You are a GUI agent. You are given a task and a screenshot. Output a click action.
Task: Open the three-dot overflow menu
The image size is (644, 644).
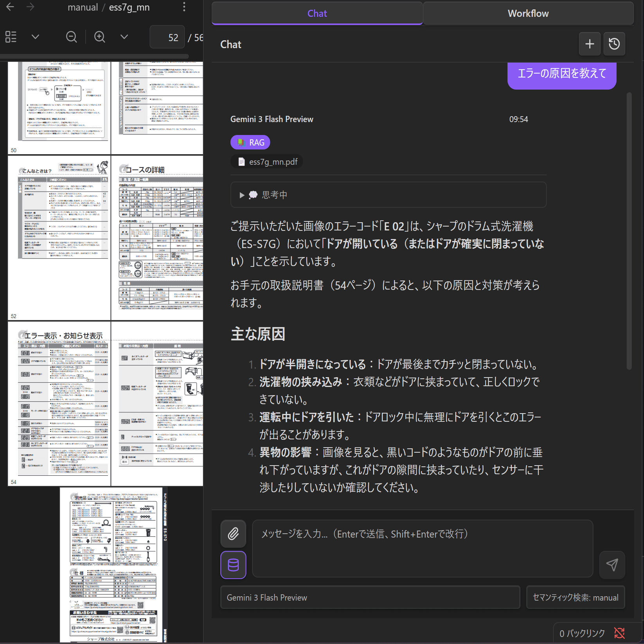(184, 7)
